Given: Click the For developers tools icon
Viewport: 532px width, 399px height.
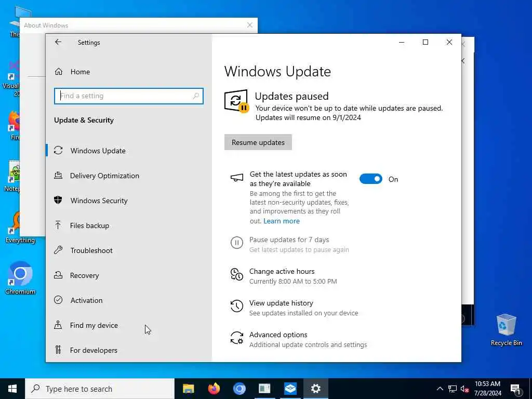Looking at the screenshot, I should coord(58,350).
